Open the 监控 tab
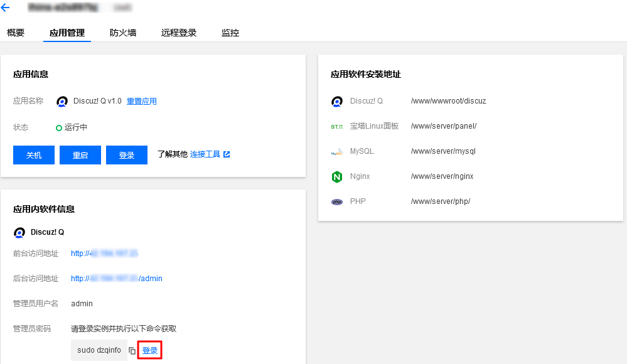Viewport: 627px width, 364px height. click(230, 33)
